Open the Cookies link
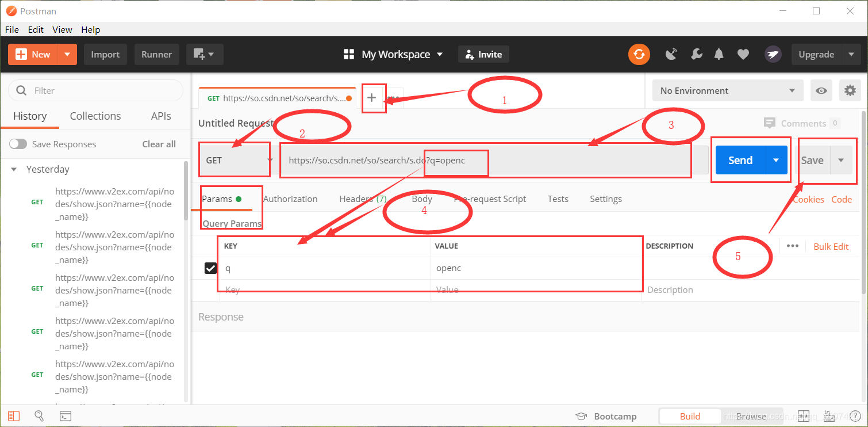868x427 pixels. pos(808,199)
